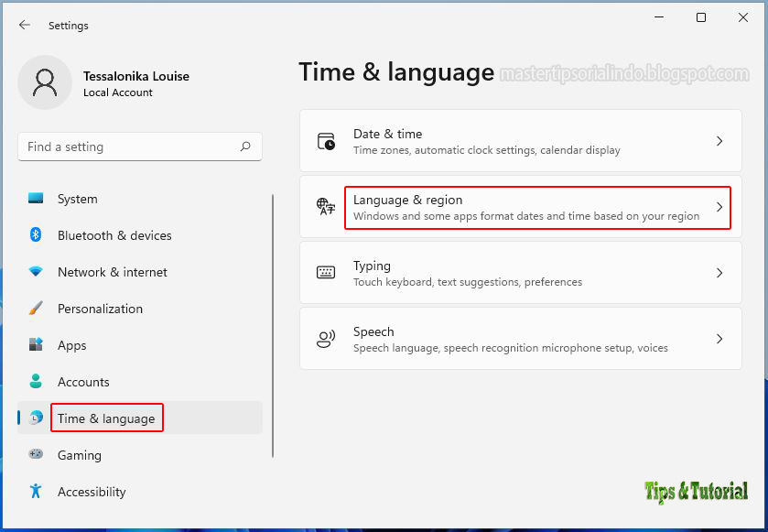This screenshot has width=768, height=532.
Task: Click the Network & internet globe icon
Action: click(37, 272)
